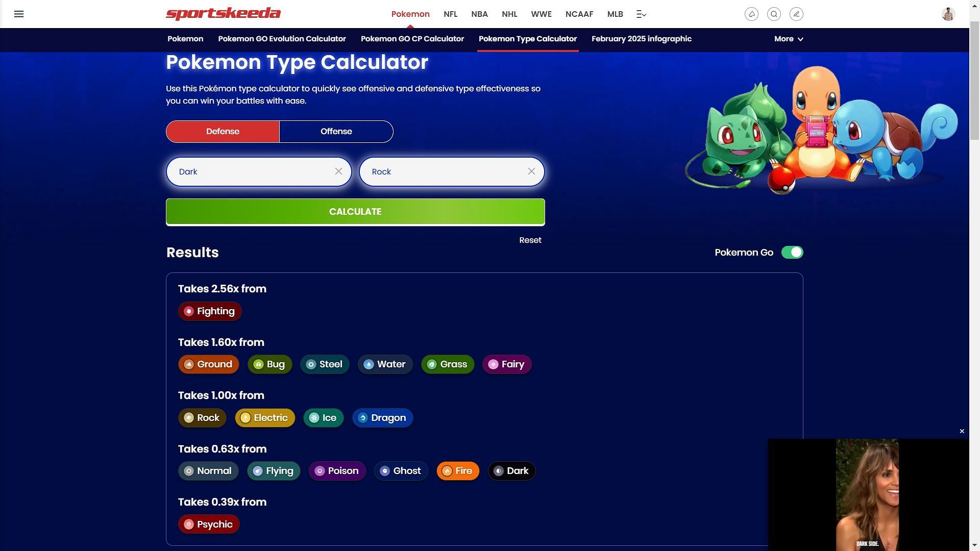980x551 pixels.
Task: Click the CALCULATE button
Action: (x=355, y=211)
